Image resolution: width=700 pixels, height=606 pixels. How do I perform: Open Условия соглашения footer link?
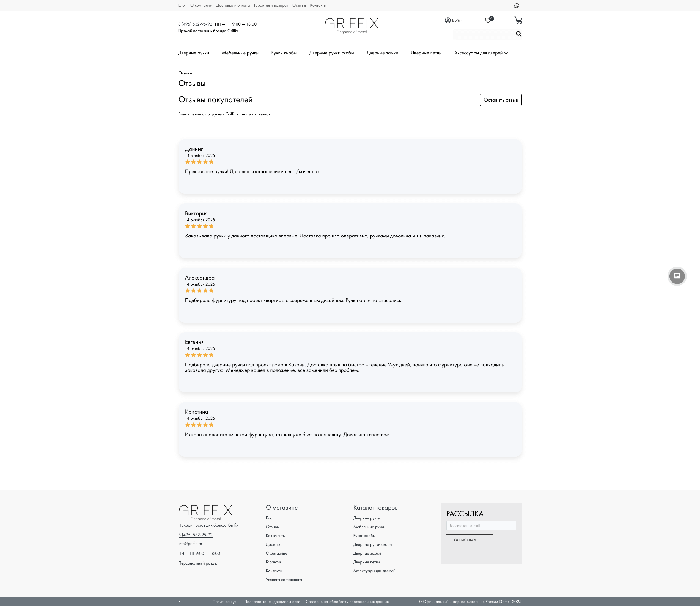pyautogui.click(x=284, y=580)
